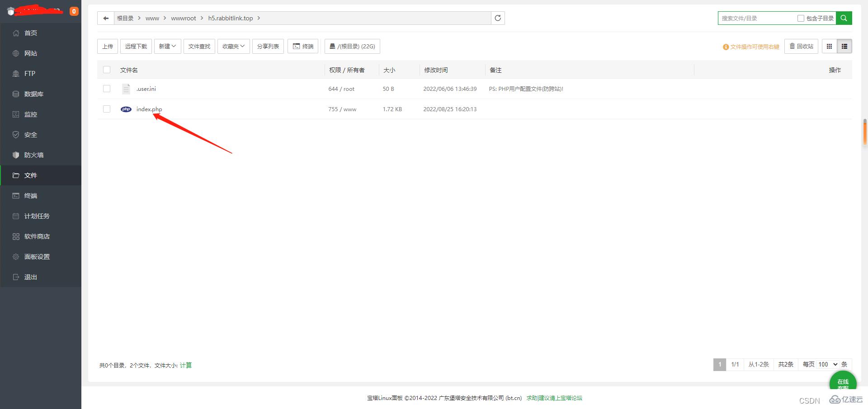Open the .user.ini file name

[x=146, y=89]
